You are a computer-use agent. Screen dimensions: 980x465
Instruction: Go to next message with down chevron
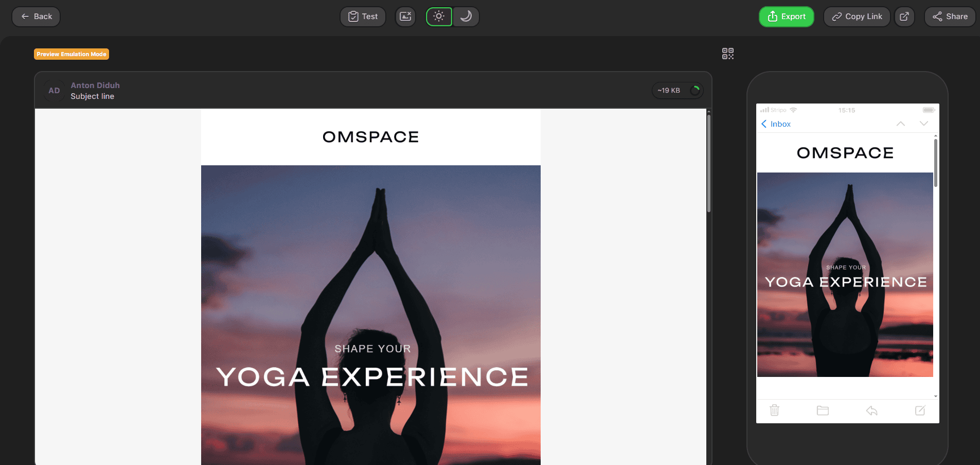click(923, 124)
